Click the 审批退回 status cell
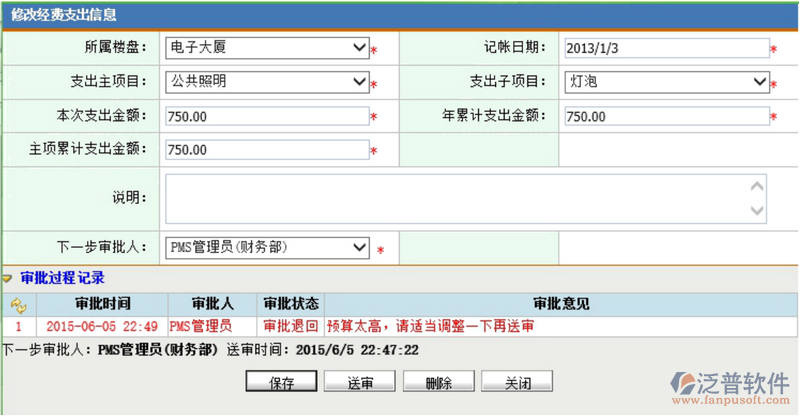 tap(291, 326)
